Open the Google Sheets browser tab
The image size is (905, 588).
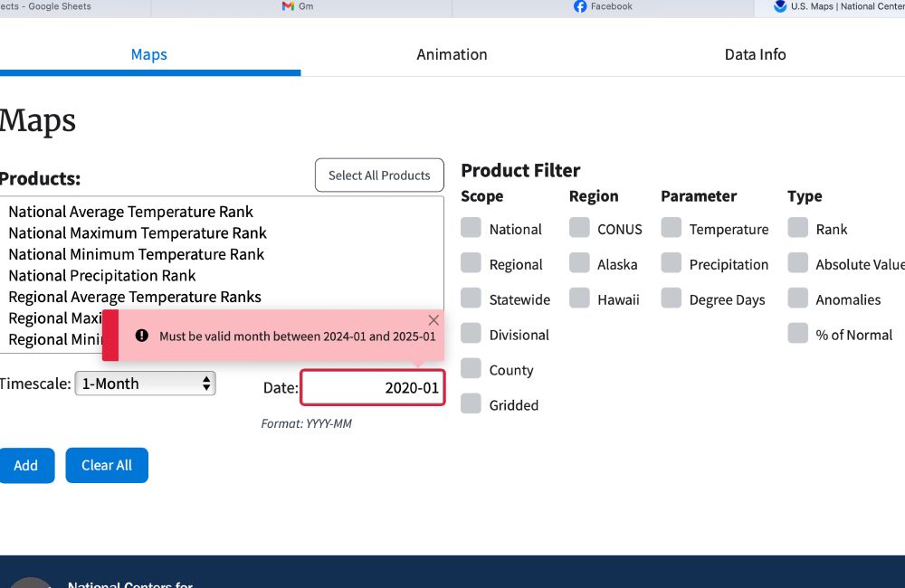pos(75,7)
